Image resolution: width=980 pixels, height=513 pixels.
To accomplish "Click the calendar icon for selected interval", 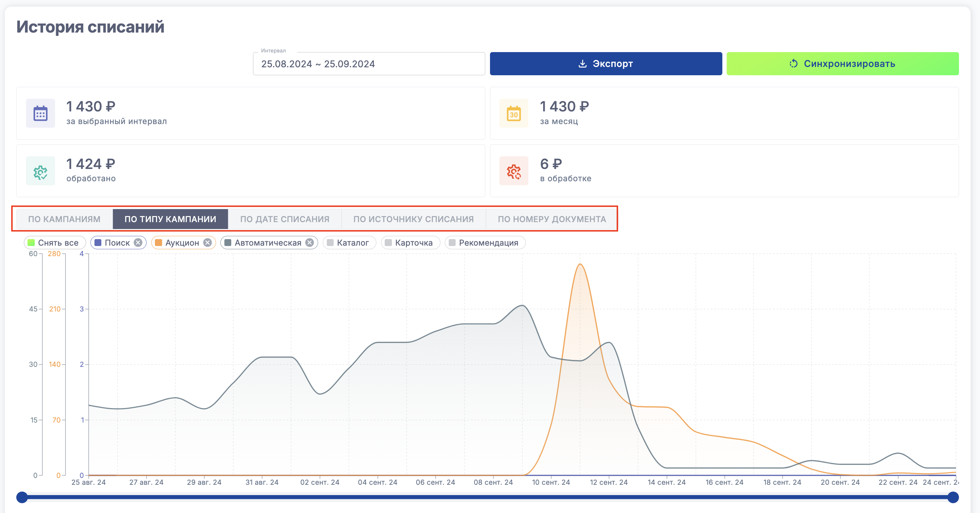I will pos(40,113).
